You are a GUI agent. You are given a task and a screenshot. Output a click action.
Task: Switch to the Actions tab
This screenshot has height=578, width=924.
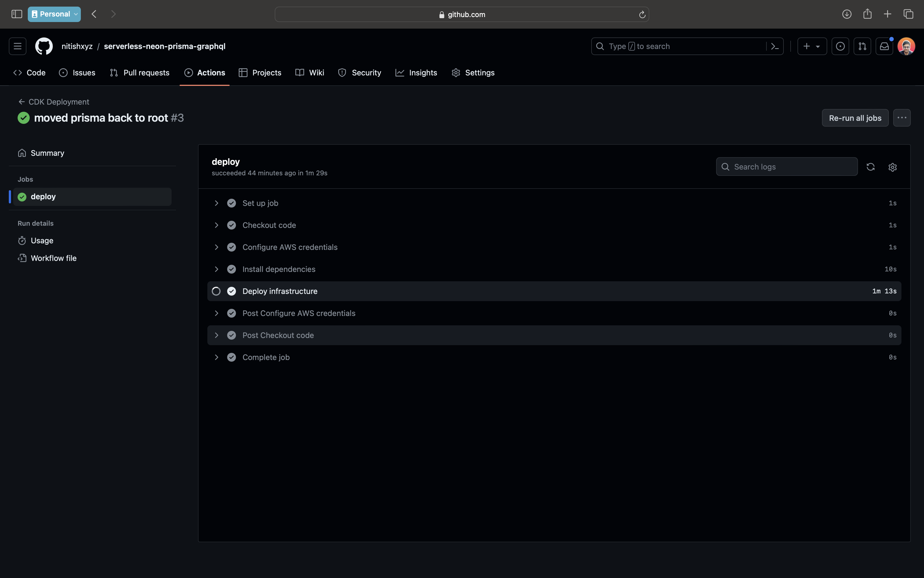(205, 73)
